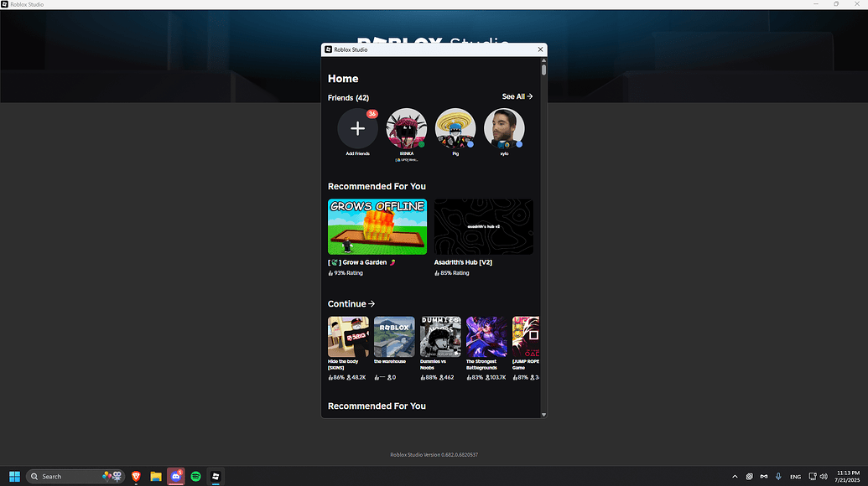Click See All friends link
The height and width of the screenshot is (486, 868).
517,96
